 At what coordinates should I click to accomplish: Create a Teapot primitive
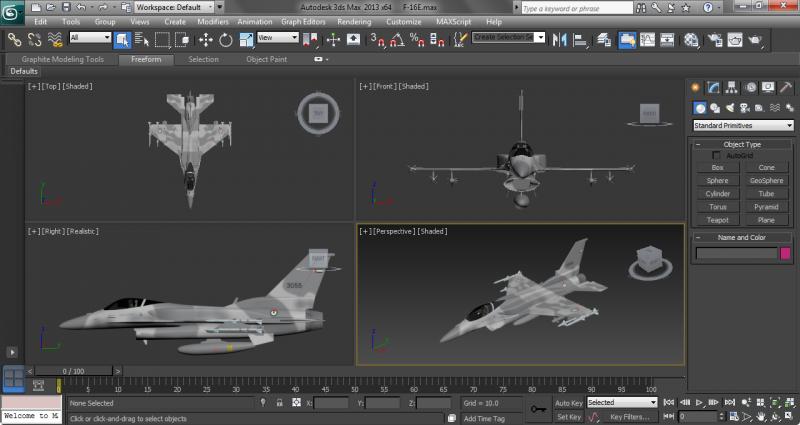(717, 220)
